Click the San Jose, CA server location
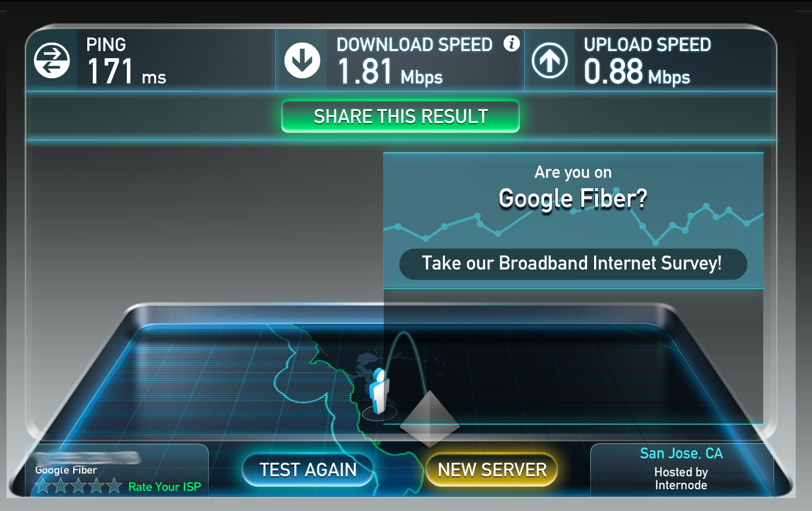 [x=681, y=453]
